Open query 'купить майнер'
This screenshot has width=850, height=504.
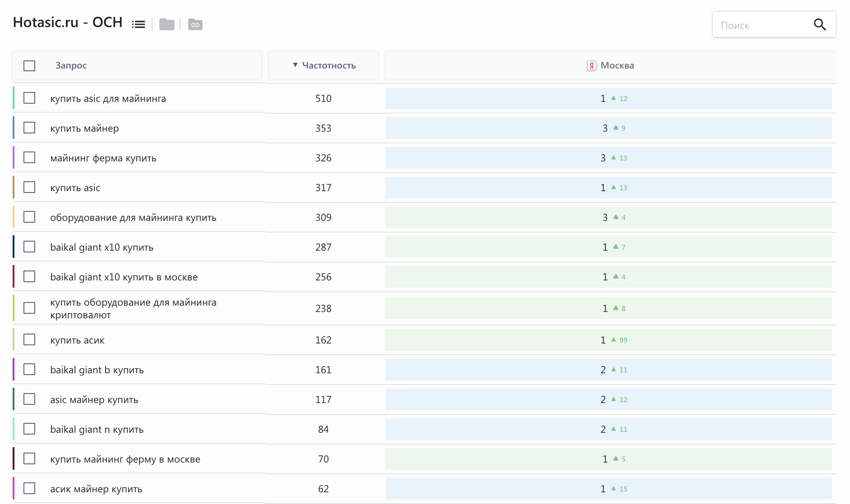click(84, 128)
